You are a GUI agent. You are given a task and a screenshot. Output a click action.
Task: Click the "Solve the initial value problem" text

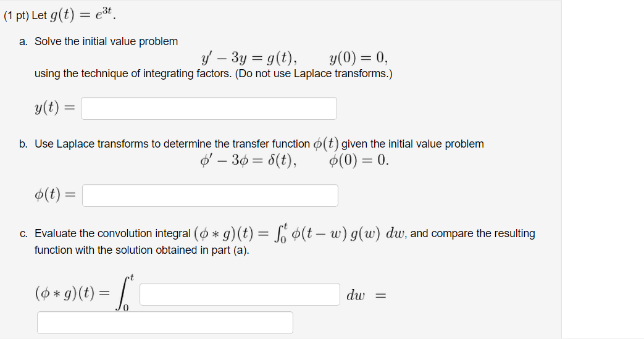(x=106, y=41)
